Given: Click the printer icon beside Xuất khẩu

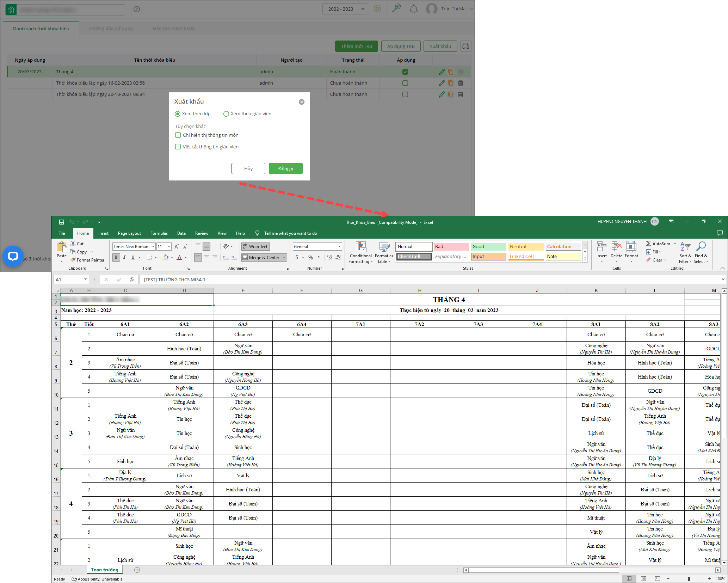Looking at the screenshot, I should click(465, 46).
